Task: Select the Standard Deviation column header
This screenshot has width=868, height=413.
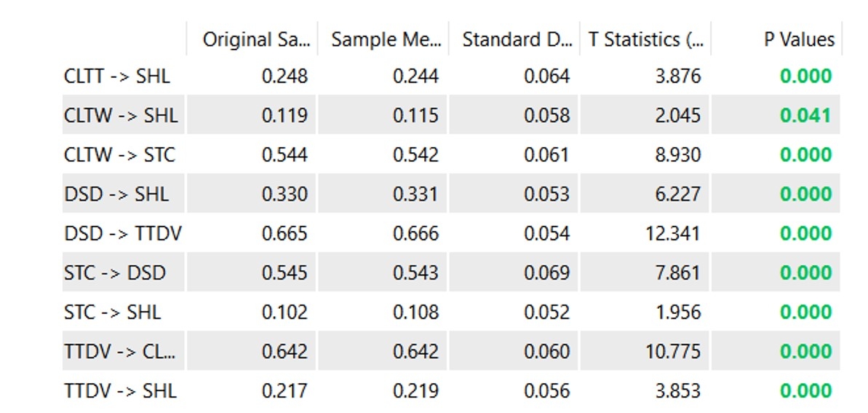Action: click(x=517, y=39)
